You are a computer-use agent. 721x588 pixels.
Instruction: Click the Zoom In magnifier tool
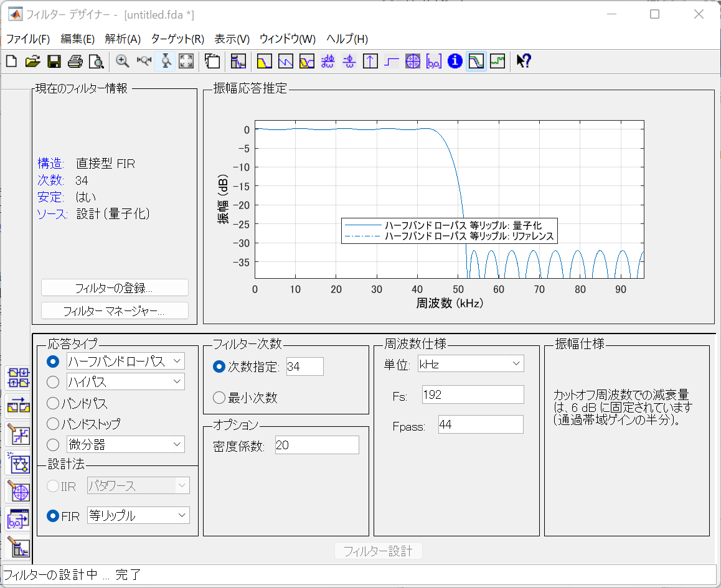123,61
